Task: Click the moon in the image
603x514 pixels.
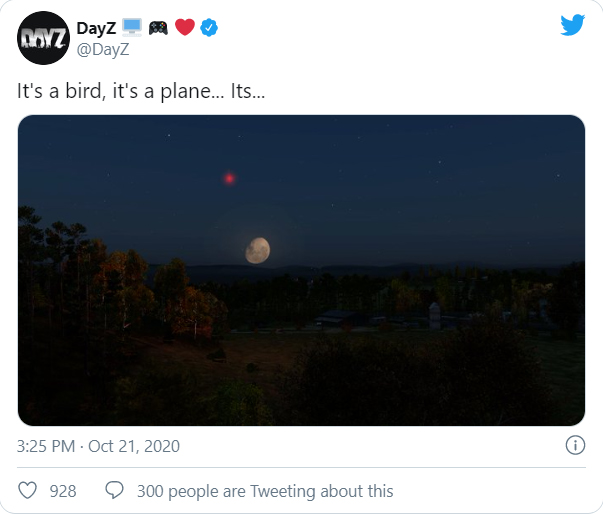Action: click(x=258, y=250)
